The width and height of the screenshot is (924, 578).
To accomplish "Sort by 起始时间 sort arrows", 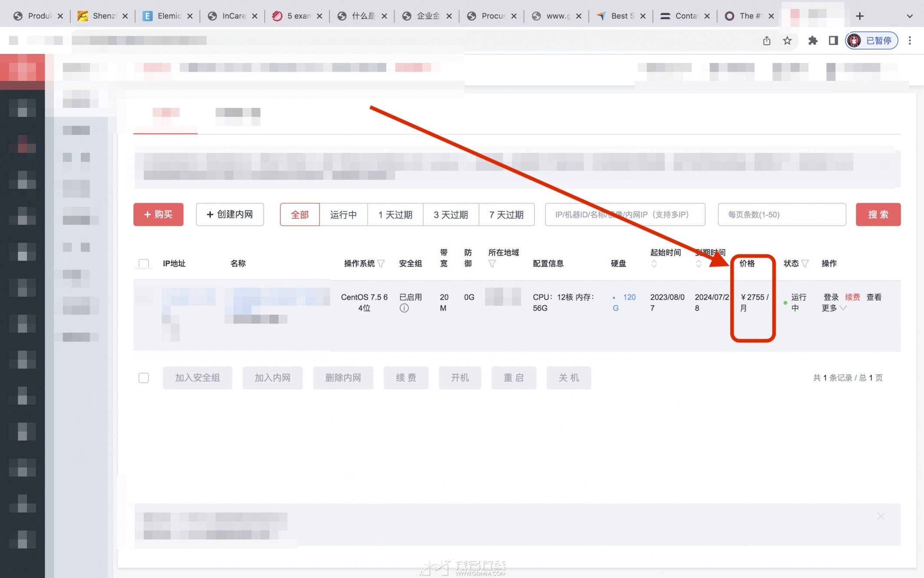I will click(654, 264).
